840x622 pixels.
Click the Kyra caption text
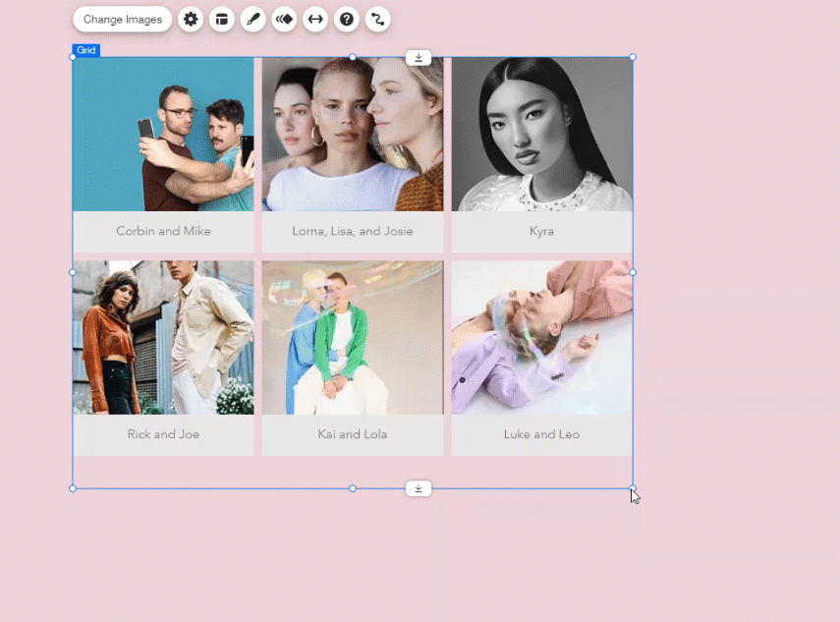pyautogui.click(x=541, y=232)
